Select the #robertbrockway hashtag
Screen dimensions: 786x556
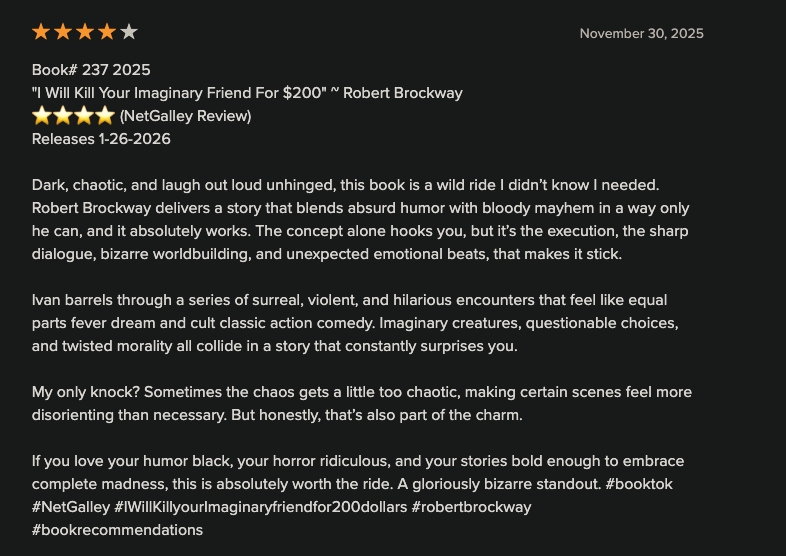pos(471,507)
